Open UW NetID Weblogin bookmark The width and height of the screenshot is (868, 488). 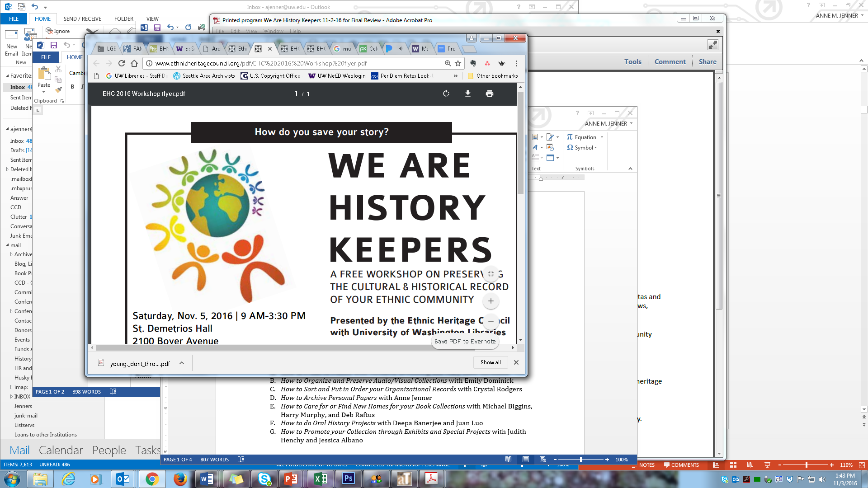(337, 76)
